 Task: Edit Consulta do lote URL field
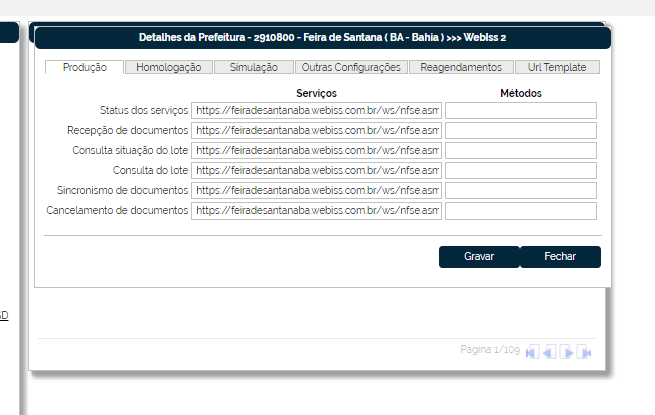coord(317,171)
